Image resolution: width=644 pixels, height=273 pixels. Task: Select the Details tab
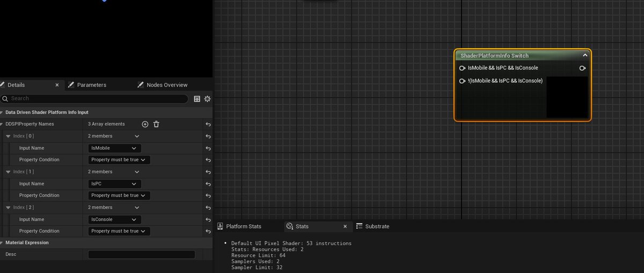[16, 85]
